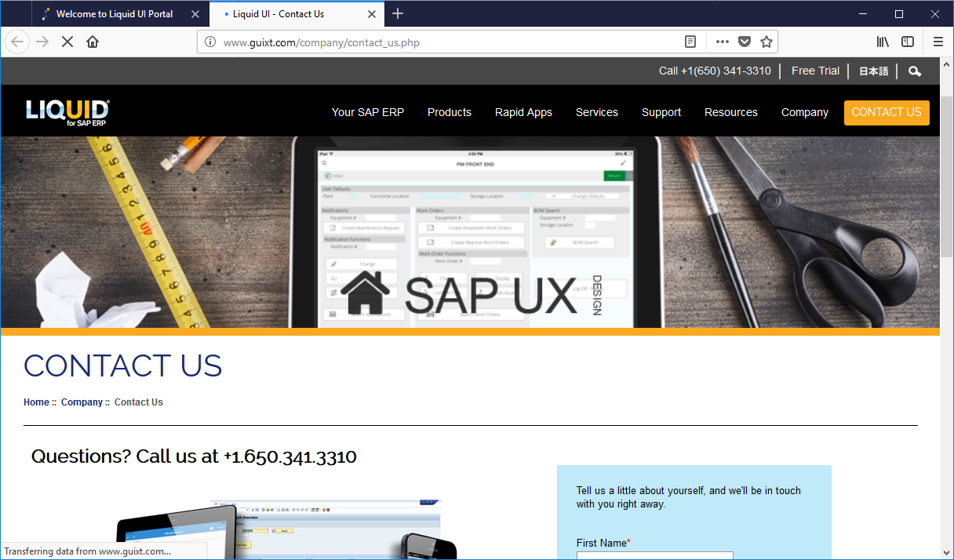Call the +1(650) 341-3310 number link
This screenshot has height=560, width=954.
715,71
